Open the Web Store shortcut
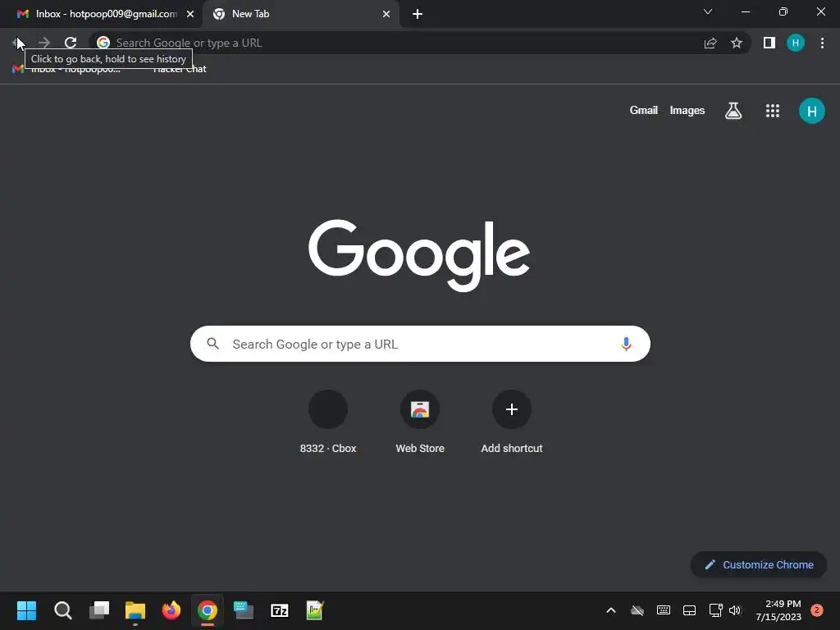The width and height of the screenshot is (840, 630). tap(420, 422)
